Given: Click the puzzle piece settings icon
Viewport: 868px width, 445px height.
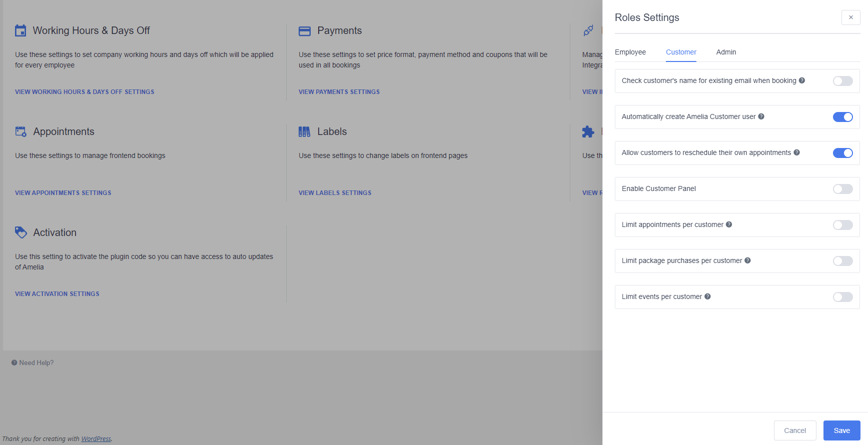Looking at the screenshot, I should pyautogui.click(x=588, y=131).
